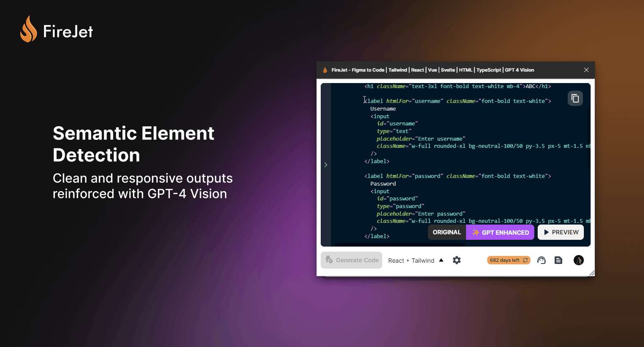Image resolution: width=644 pixels, height=347 pixels.
Task: Click the 682 days left badge
Action: pyautogui.click(x=509, y=260)
